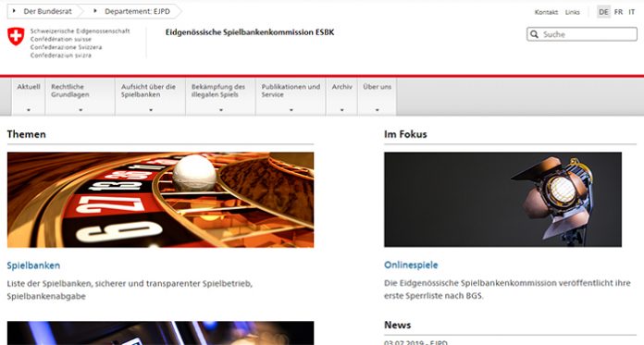The width and height of the screenshot is (644, 345).
Task: Click the Kontakt link
Action: pyautogui.click(x=546, y=12)
